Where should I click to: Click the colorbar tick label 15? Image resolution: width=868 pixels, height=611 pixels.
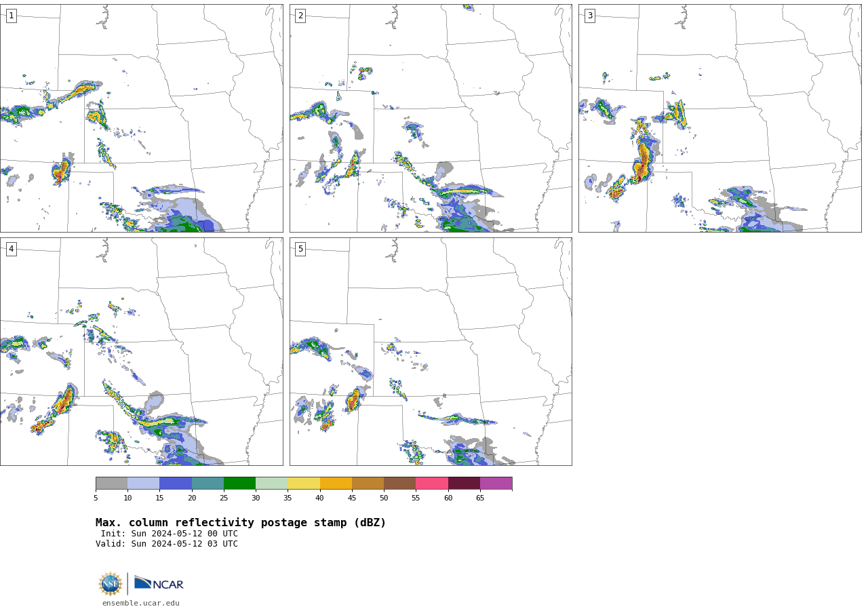pyautogui.click(x=159, y=498)
